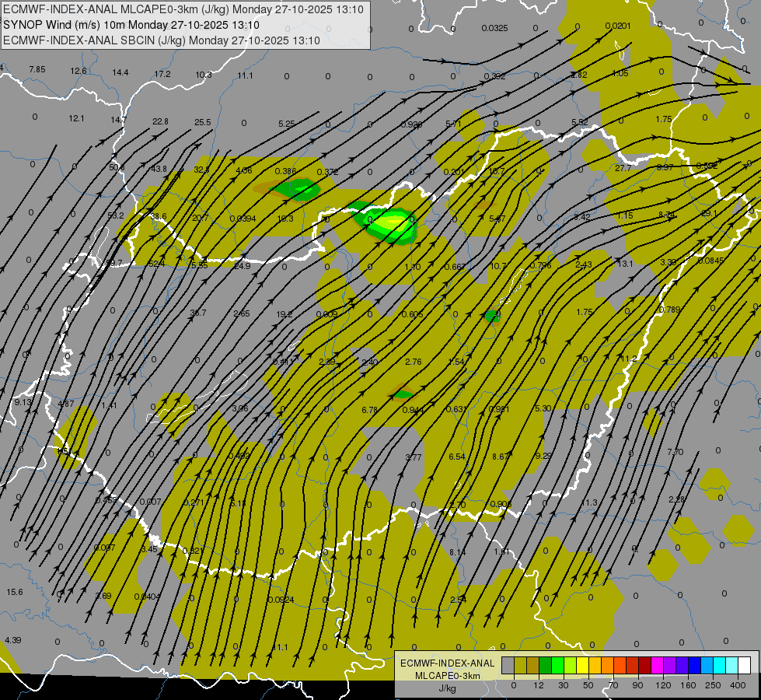Click the map value 8.67
Screen dimensions: 761x700
tap(501, 457)
